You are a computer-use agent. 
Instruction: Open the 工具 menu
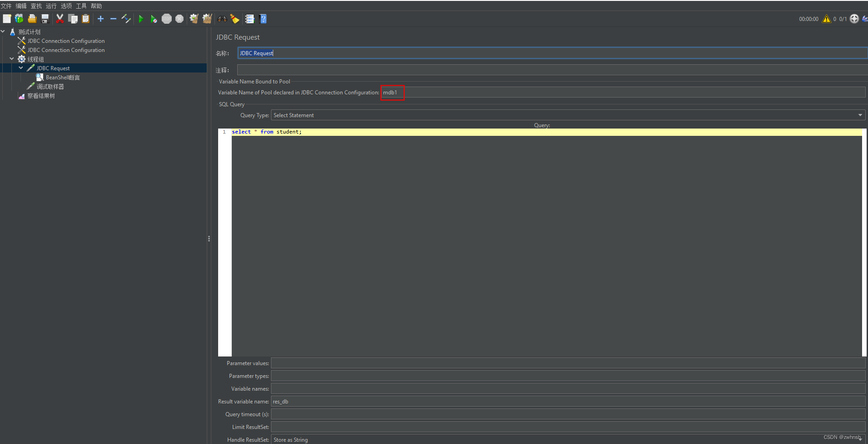click(x=82, y=6)
